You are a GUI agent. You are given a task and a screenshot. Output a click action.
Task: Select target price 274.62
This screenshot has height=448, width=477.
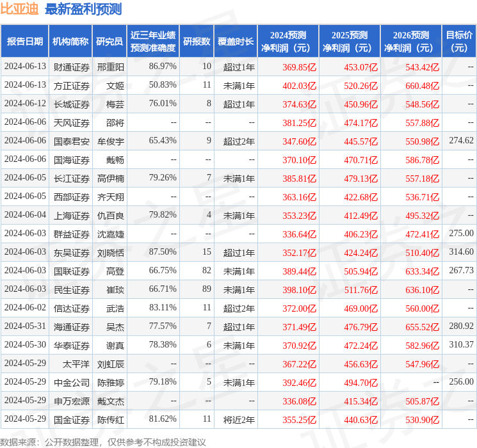[462, 140]
